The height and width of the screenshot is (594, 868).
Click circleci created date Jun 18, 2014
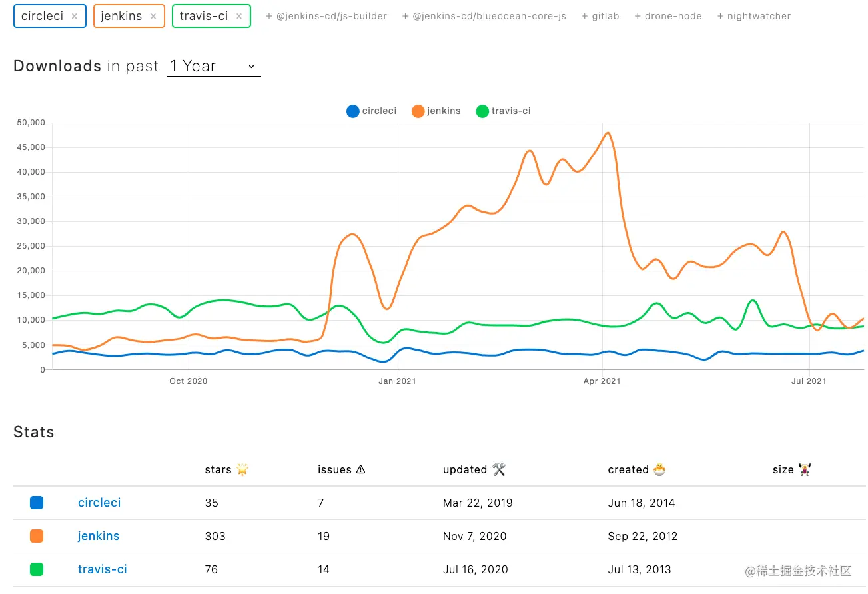642,503
